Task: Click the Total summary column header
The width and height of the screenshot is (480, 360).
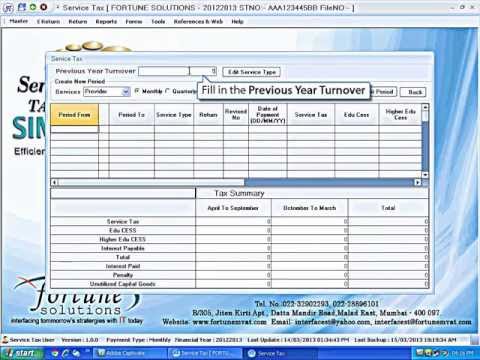Action: (388, 208)
